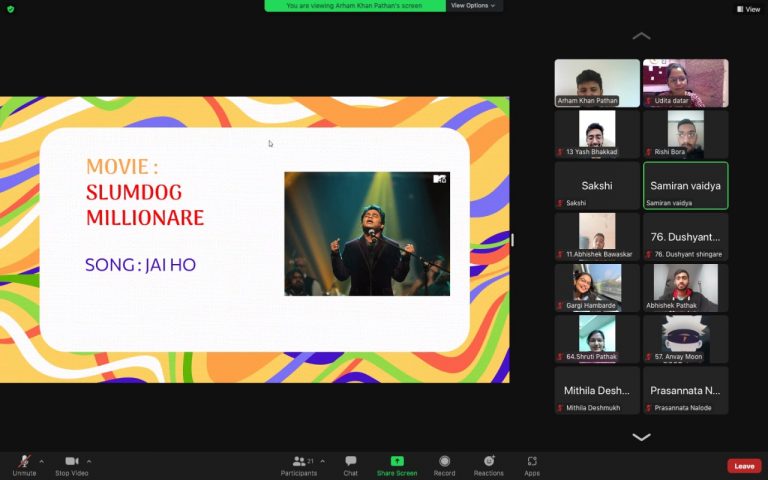This screenshot has width=768, height=480.
Task: Click the panel divider handle beside slide
Action: click(512, 240)
